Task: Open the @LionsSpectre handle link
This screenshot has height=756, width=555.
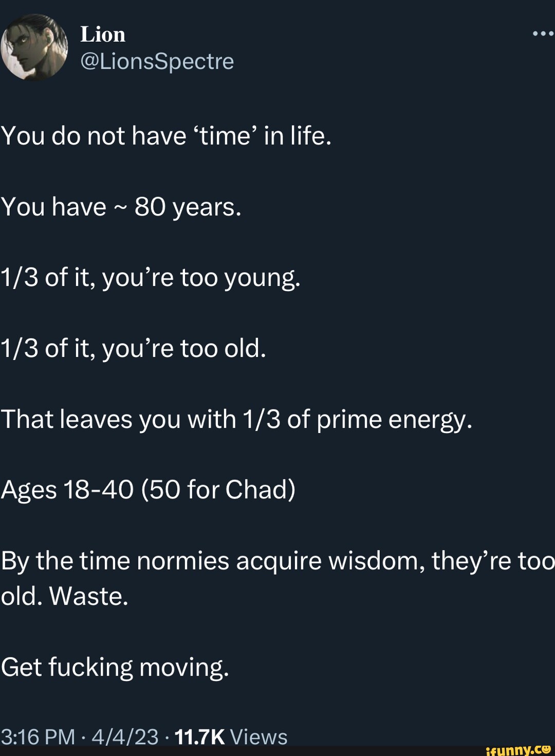Action: (157, 61)
